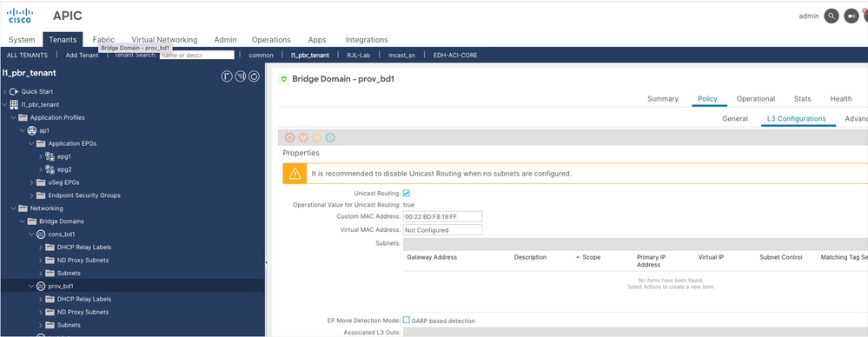Screen dimensions: 868x337
Task: Click the Bridge Domains folder icon
Action: click(31, 221)
